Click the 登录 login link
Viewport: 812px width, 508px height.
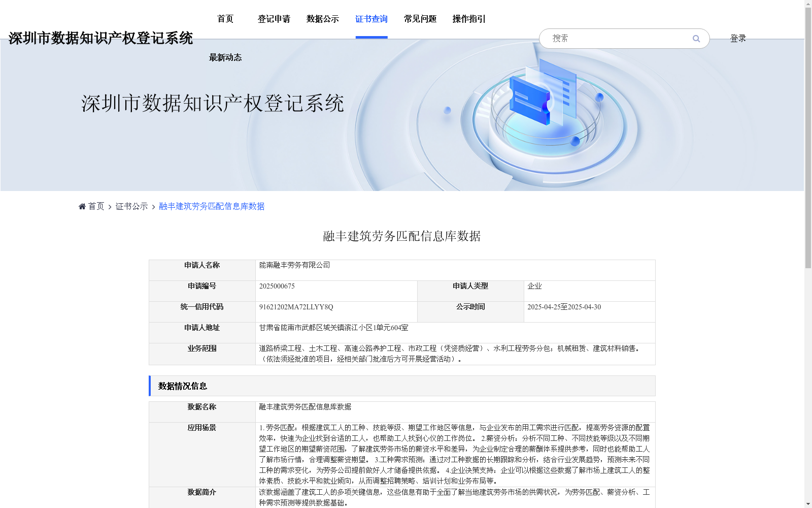pyautogui.click(x=738, y=39)
